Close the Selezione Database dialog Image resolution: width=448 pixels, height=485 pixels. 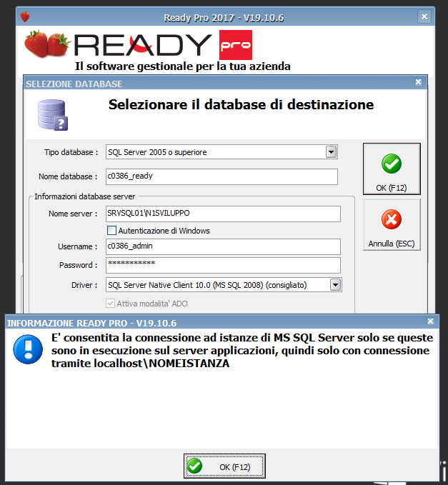[x=418, y=82]
